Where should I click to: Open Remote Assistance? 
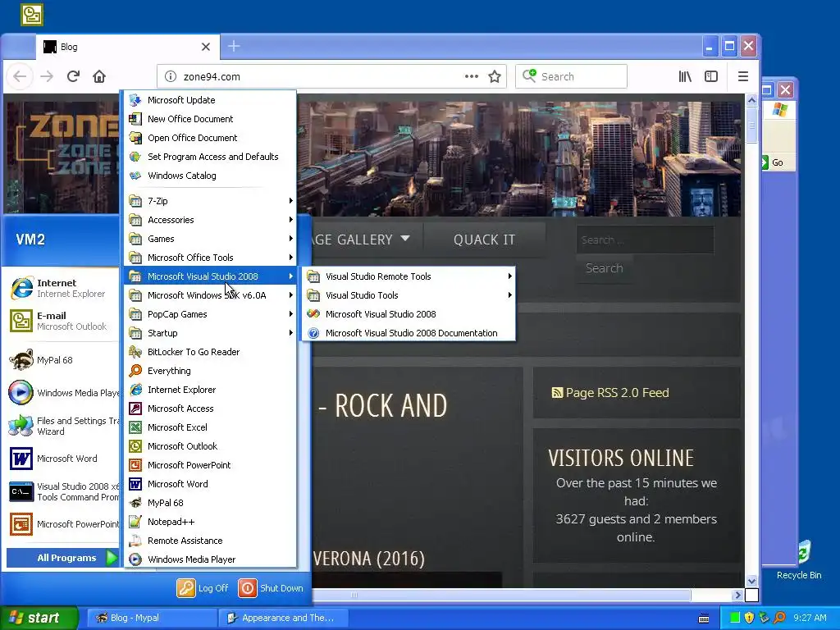tap(210, 541)
